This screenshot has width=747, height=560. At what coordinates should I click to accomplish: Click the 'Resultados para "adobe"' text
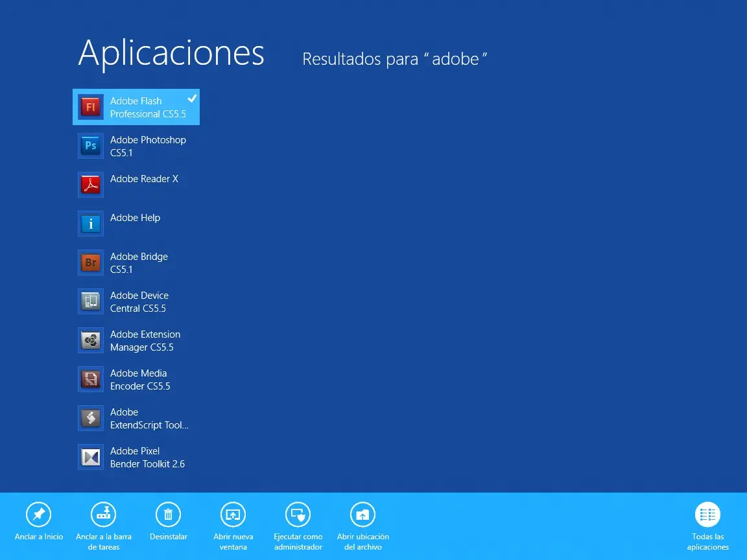pos(394,59)
